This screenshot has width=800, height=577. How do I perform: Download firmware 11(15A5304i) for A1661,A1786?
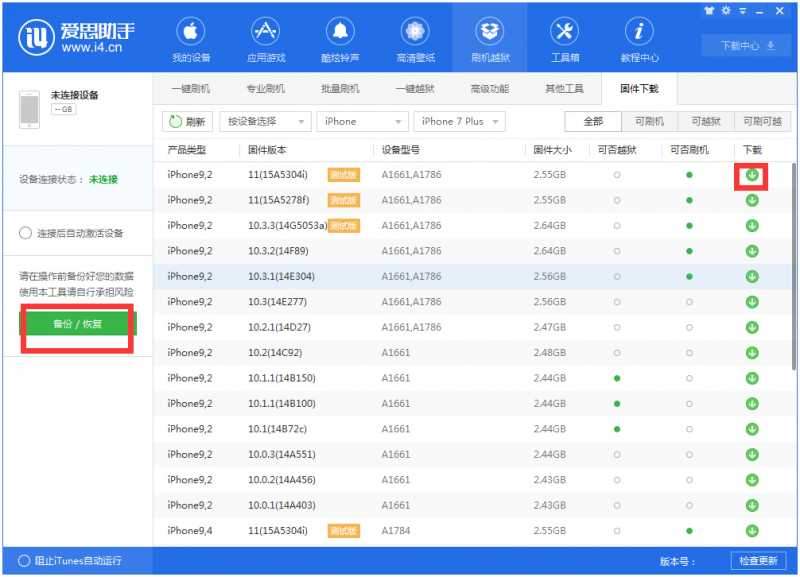pyautogui.click(x=751, y=174)
